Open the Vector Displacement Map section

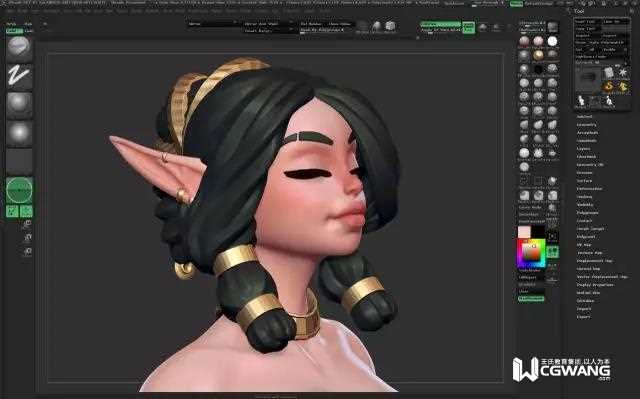pos(602,277)
